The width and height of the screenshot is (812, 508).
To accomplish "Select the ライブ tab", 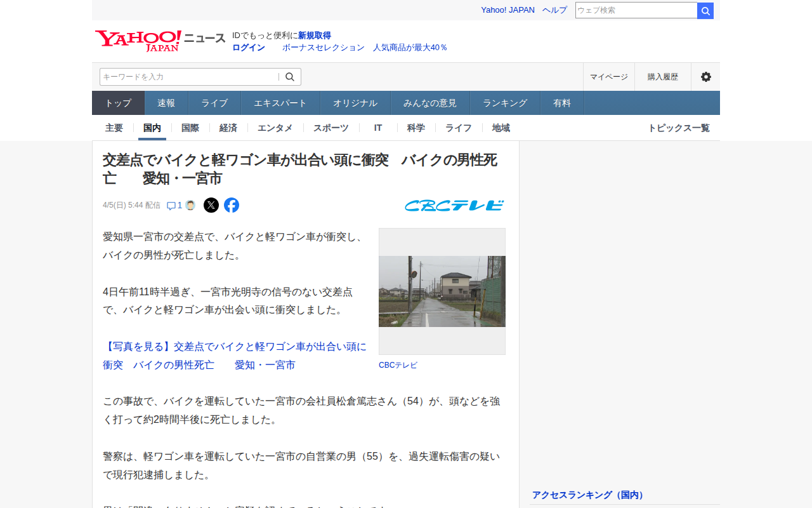I will tap(214, 103).
